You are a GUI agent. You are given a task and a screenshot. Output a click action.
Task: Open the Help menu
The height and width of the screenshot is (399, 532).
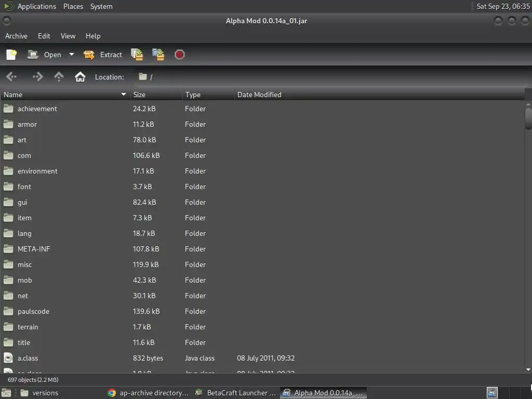tap(93, 36)
